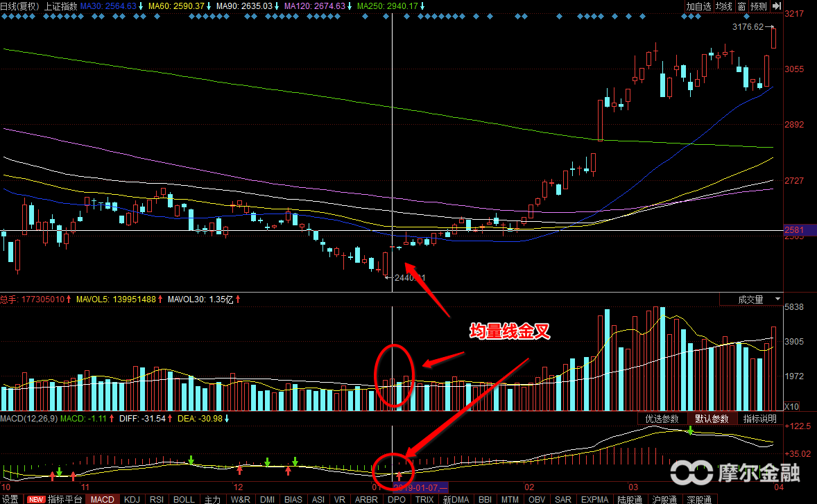Switch to the DPO indicator tab
The width and height of the screenshot is (817, 504).
[397, 499]
